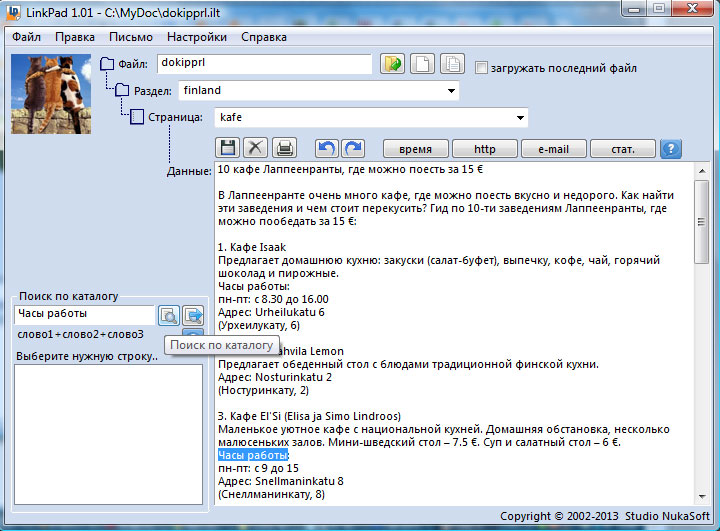Undo last change with blue arrow

(x=326, y=148)
